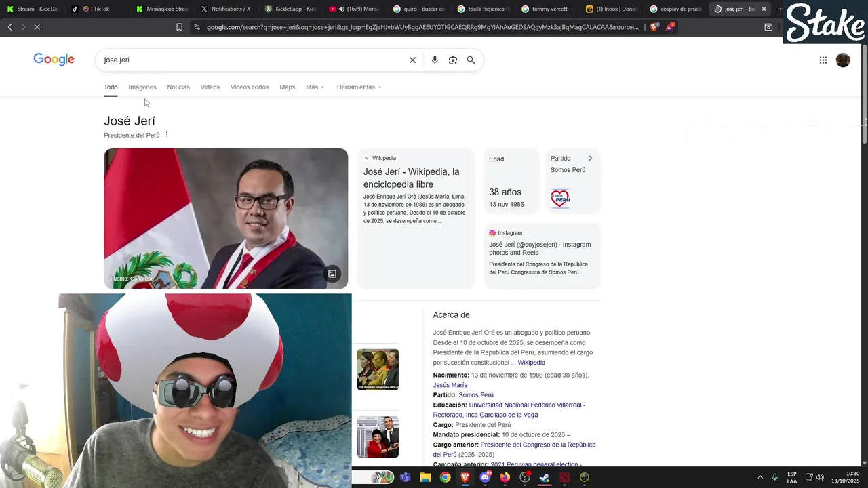Click the browser address bar URL
The width and height of the screenshot is (868, 488).
[422, 27]
